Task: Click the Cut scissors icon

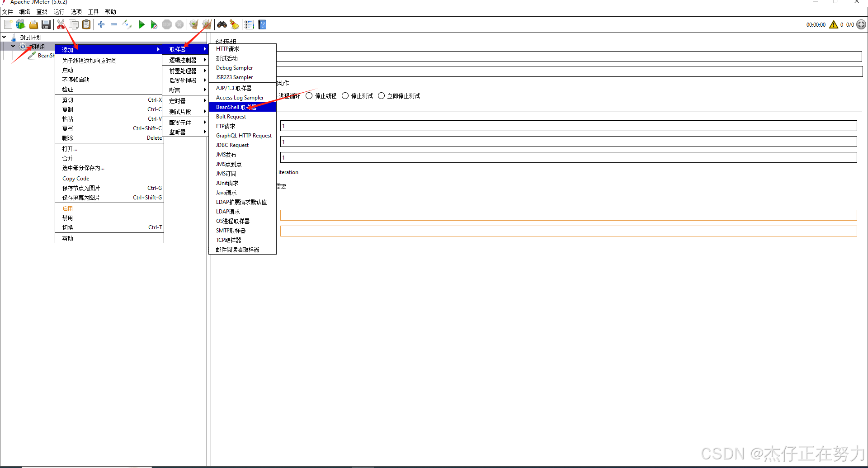Action: 61,24
